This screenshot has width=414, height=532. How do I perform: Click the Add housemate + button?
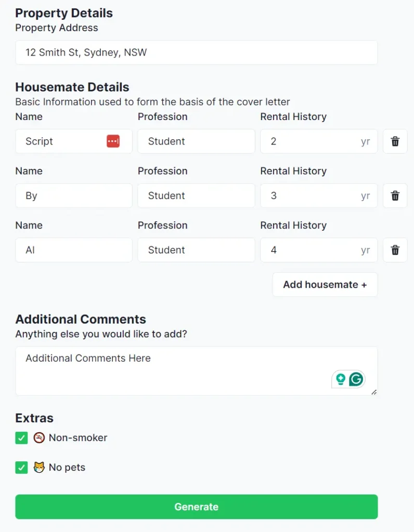pos(325,285)
